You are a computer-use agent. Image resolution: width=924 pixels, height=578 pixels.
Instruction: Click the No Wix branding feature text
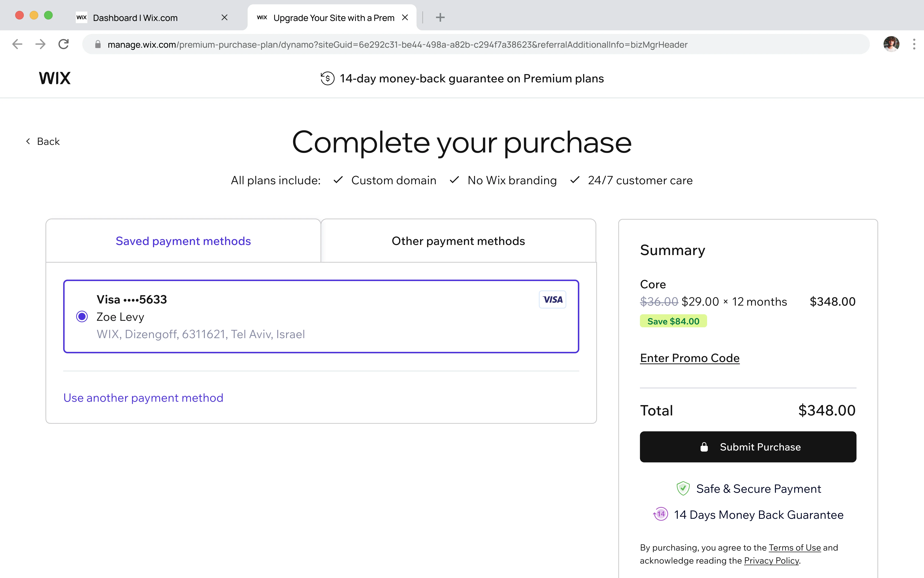pos(512,180)
